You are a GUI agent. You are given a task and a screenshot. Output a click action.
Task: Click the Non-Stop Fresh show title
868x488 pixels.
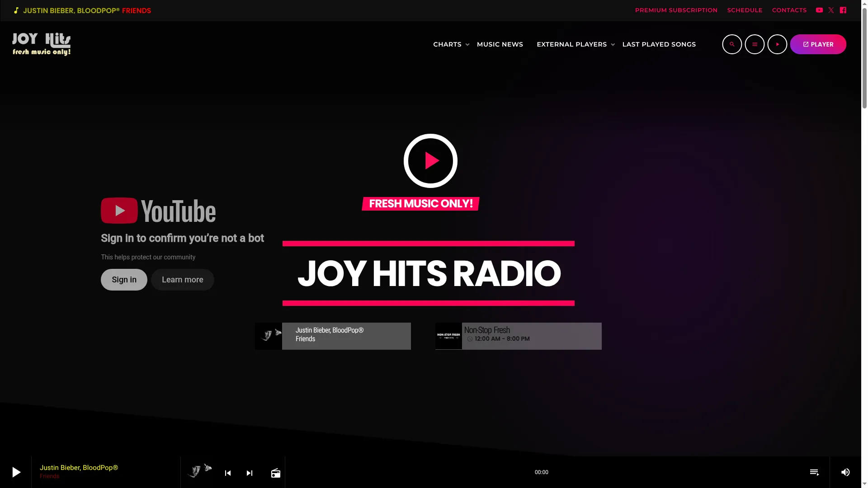tap(487, 330)
